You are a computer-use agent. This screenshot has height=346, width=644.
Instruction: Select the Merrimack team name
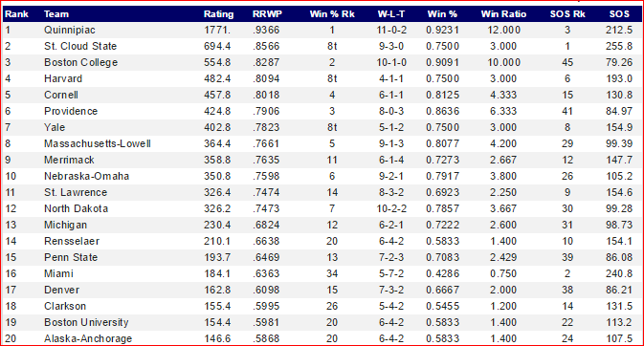(69, 160)
